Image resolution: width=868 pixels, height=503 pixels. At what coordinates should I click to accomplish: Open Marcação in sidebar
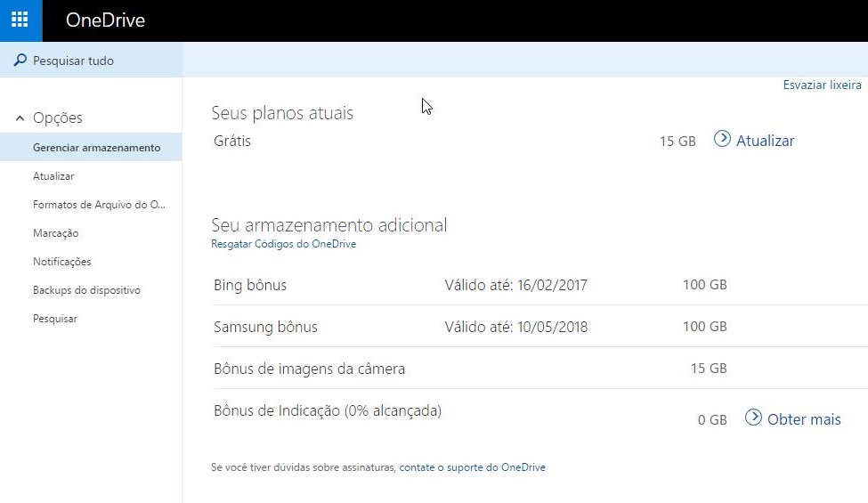click(55, 233)
